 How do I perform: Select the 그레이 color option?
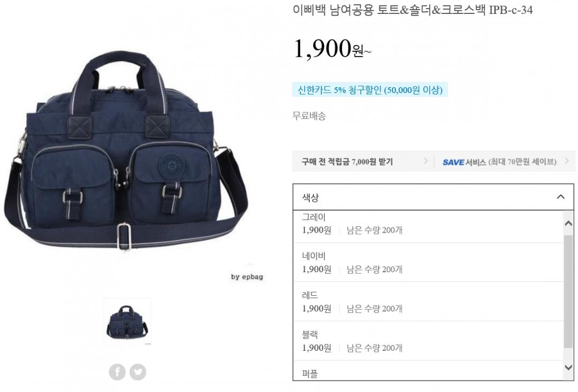tap(428, 226)
